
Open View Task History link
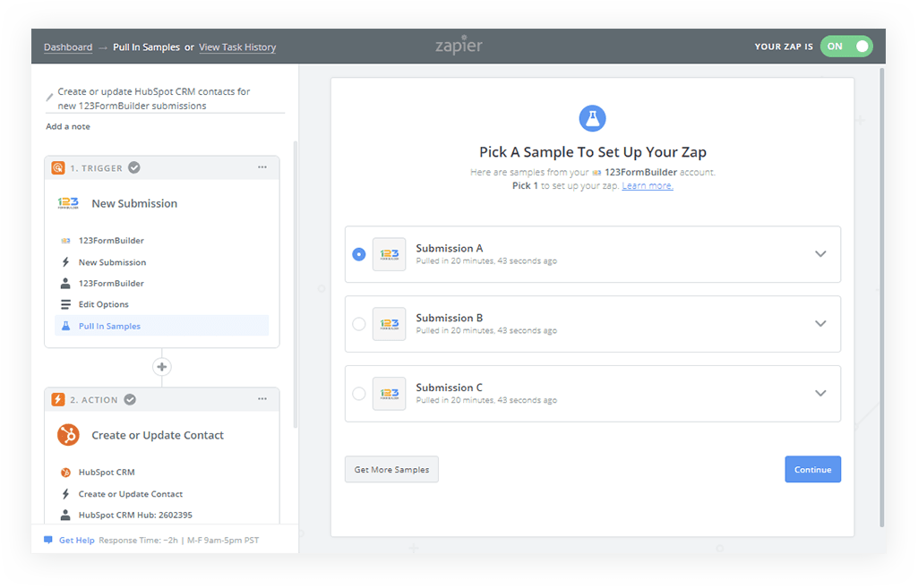click(237, 47)
